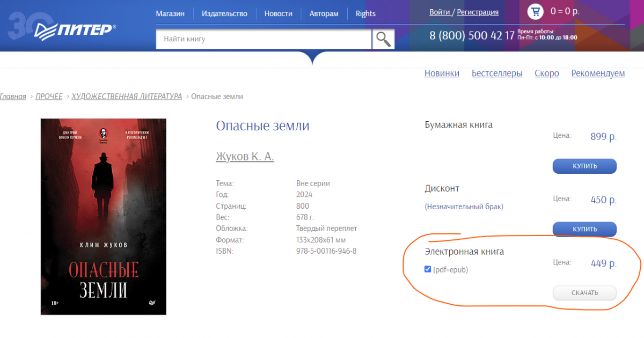644x338 pixels.
Task: Open the Бестселлеры tab
Action: tap(497, 74)
